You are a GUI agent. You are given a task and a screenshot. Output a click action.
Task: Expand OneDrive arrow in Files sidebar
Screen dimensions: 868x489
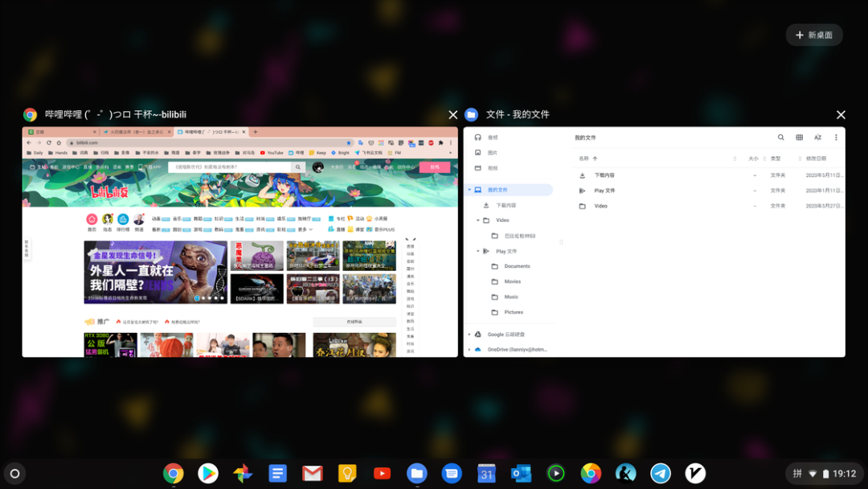coord(469,349)
